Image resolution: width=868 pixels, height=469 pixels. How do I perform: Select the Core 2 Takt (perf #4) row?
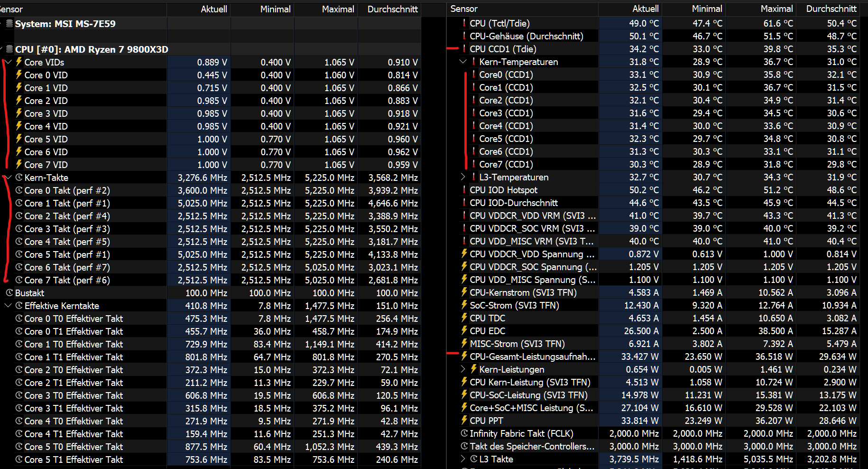211,216
